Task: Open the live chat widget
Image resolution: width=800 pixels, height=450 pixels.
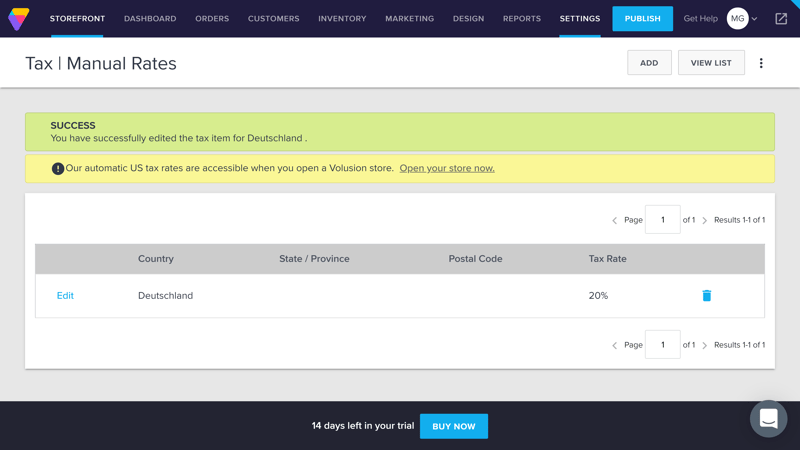Action: 768,419
